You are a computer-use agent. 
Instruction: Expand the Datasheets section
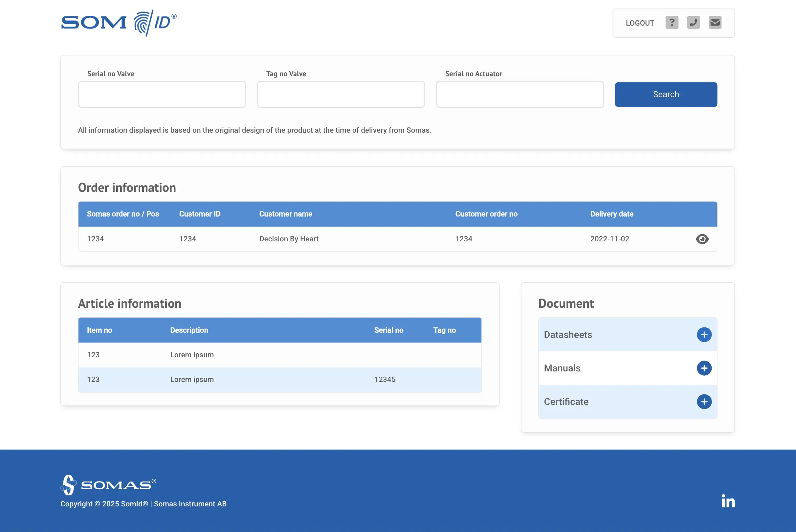[x=704, y=335]
